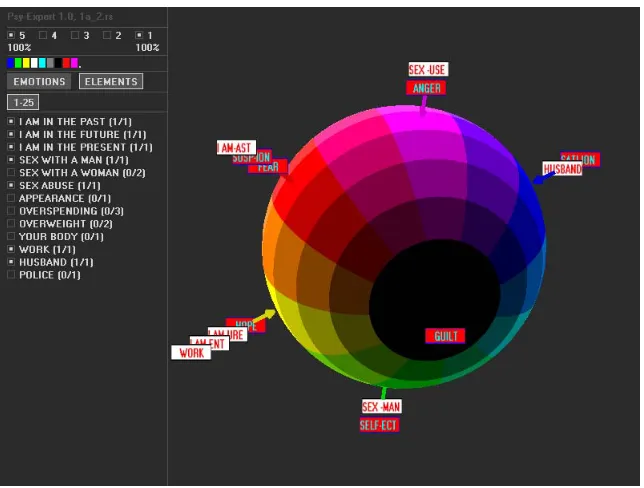Pick the cyan color swatch
644x488 pixels.
click(x=42, y=63)
